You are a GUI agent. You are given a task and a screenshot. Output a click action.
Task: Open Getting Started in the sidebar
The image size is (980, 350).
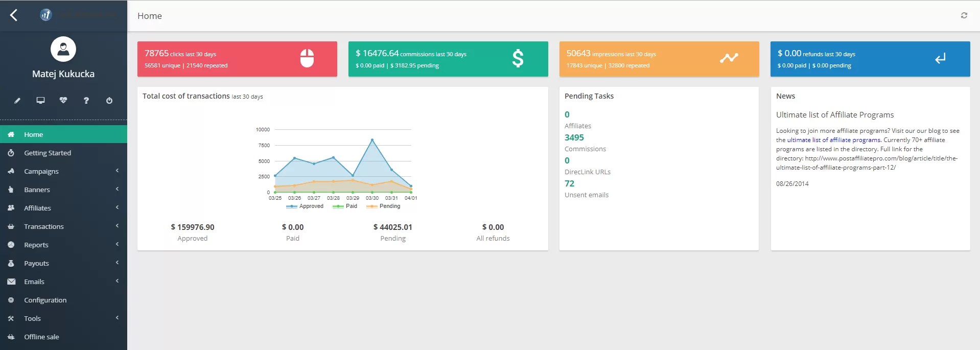(47, 153)
